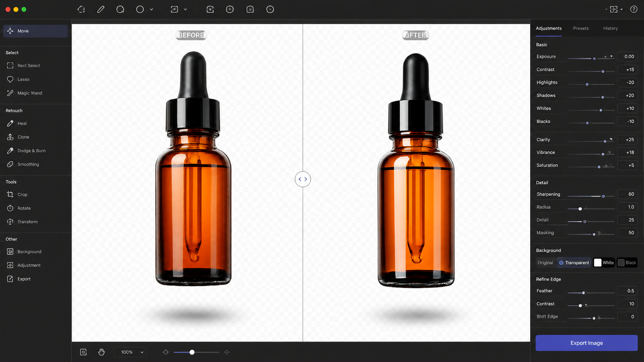Click the after bottle image

(x=416, y=170)
